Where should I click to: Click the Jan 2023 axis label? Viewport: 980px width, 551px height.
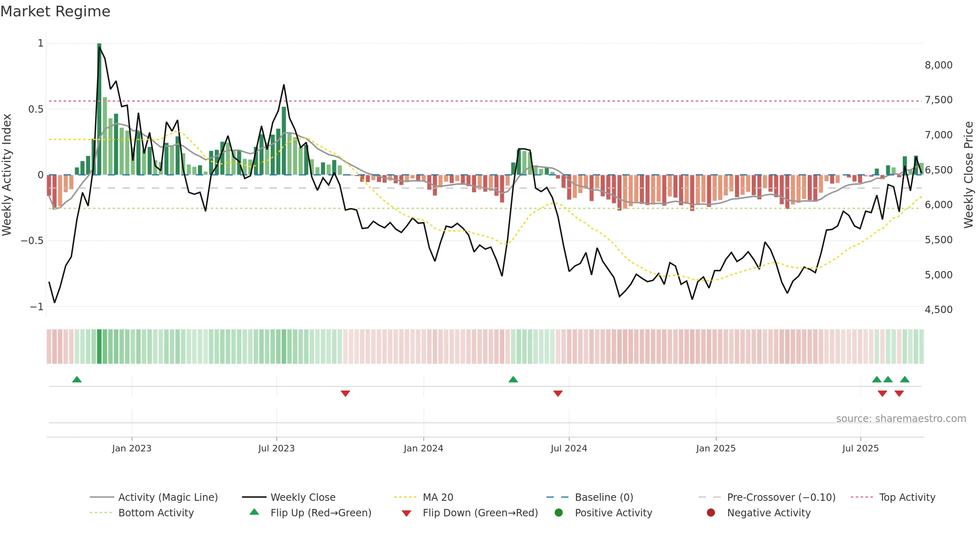[132, 448]
